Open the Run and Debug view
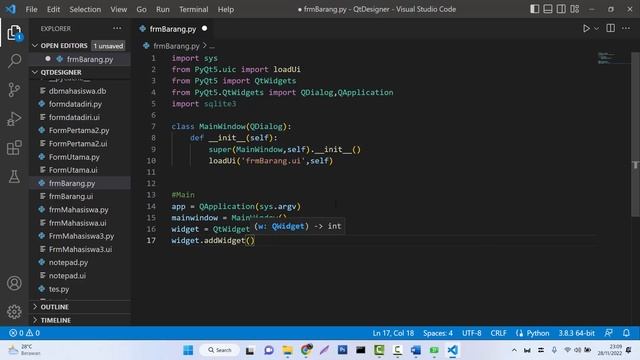Image resolution: width=640 pixels, height=360 pixels. (14, 119)
